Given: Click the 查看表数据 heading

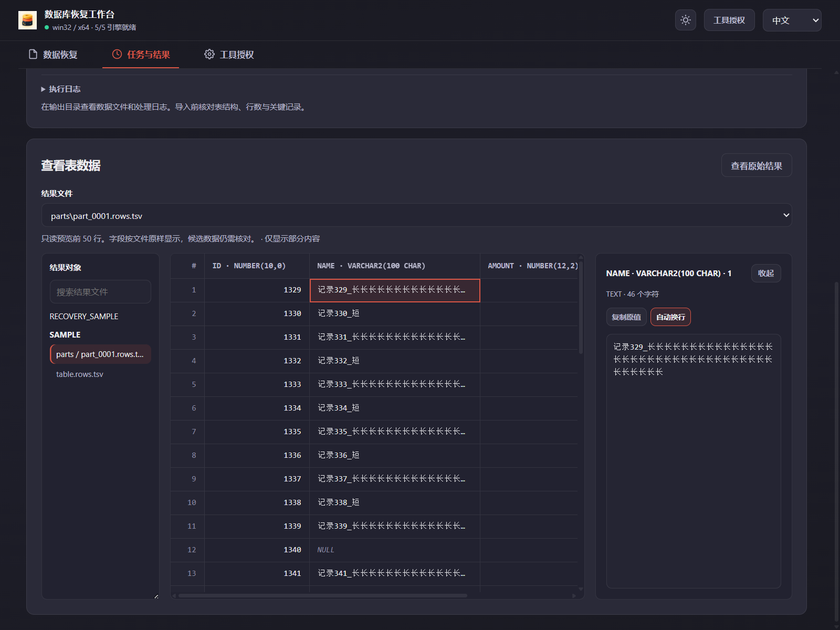Looking at the screenshot, I should 71,165.
